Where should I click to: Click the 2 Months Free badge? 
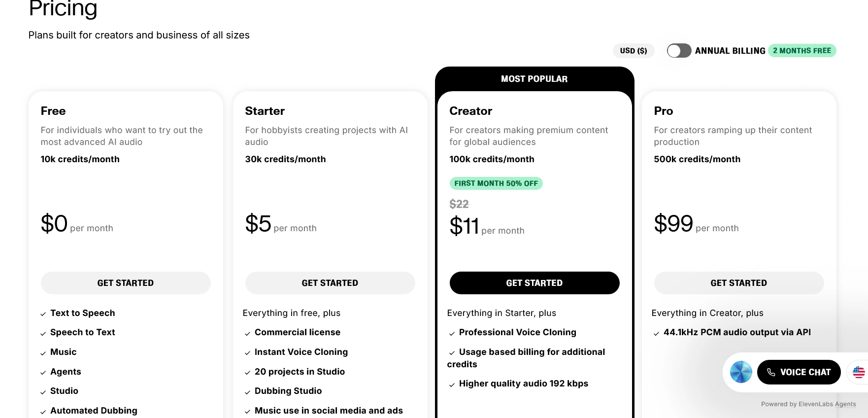[802, 50]
